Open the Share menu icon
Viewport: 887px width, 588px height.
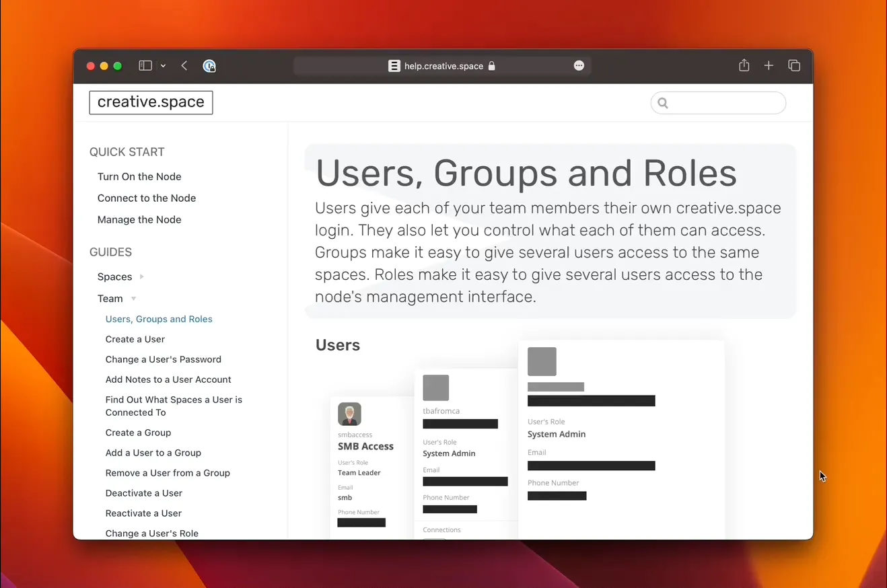coord(744,65)
